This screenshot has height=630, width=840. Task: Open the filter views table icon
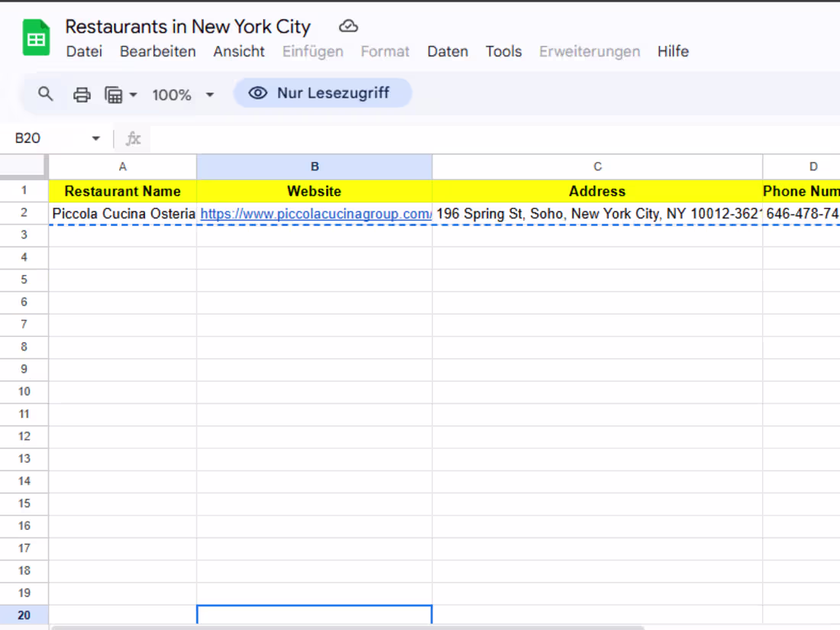tap(114, 95)
